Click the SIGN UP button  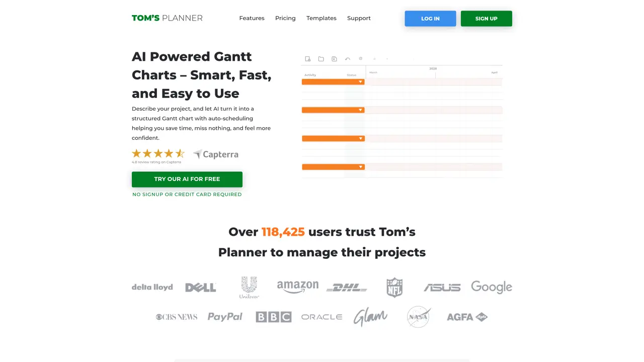tap(487, 19)
